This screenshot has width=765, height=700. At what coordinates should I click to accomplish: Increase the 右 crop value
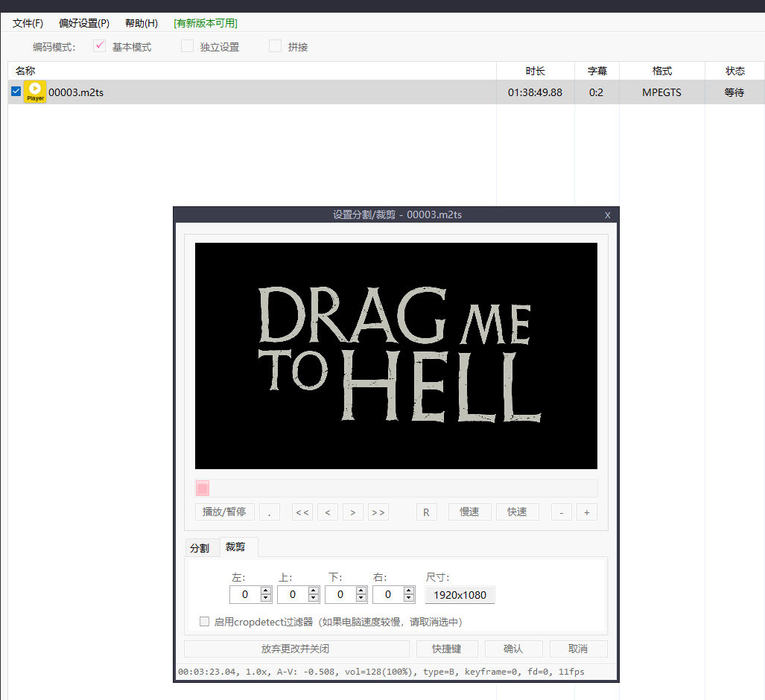[410, 591]
